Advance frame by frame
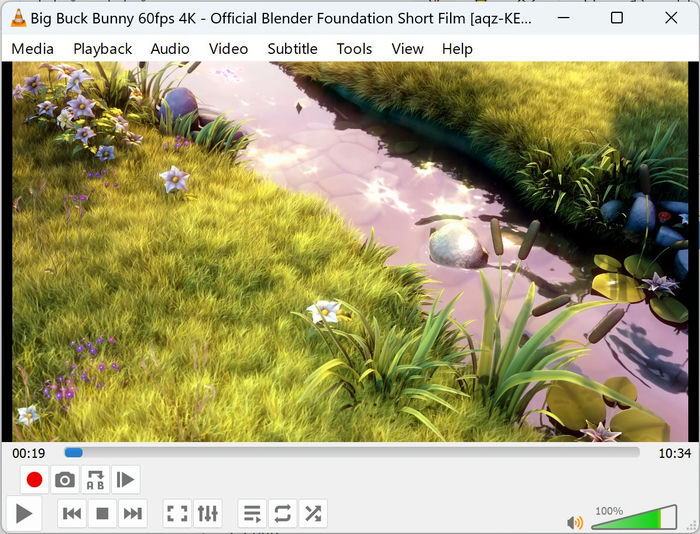 coord(126,480)
